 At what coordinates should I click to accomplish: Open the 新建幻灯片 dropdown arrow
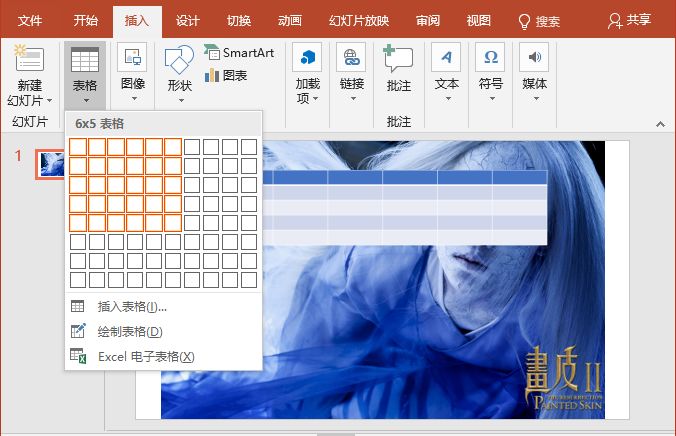coord(50,100)
